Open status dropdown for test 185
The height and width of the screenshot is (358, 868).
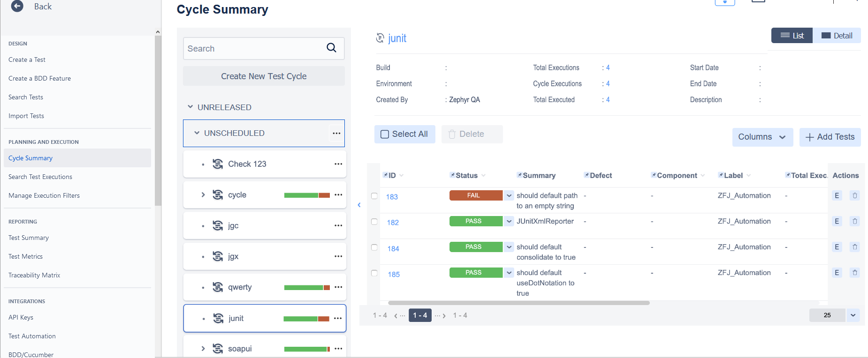tap(509, 273)
